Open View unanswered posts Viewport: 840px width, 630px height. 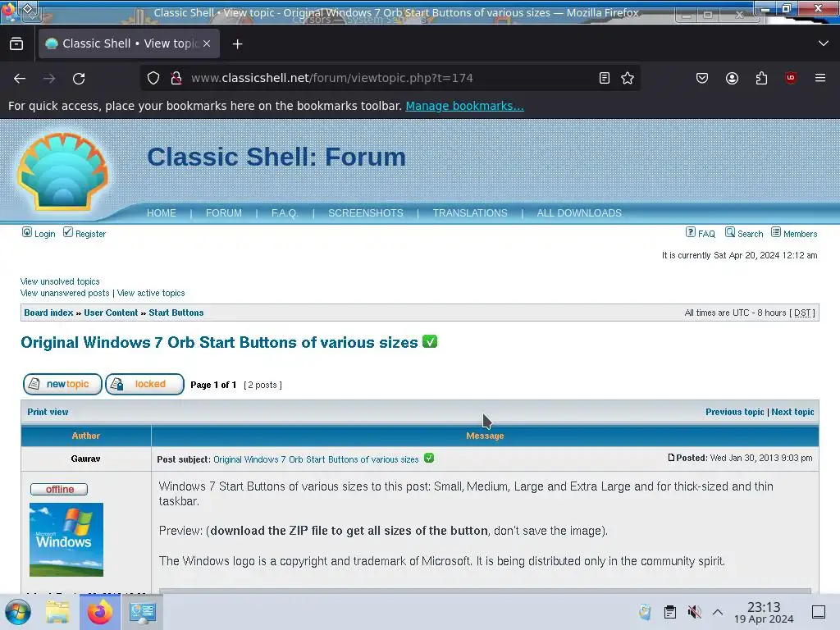(65, 294)
